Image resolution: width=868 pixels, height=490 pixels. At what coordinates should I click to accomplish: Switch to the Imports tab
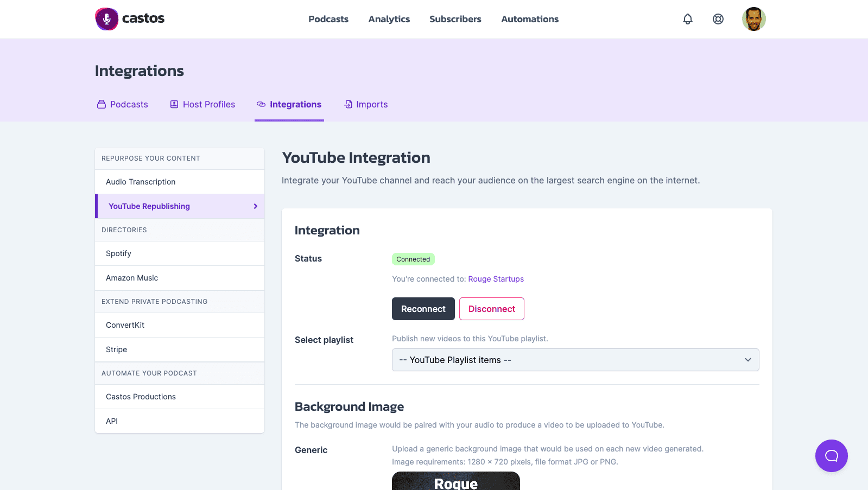tap(366, 104)
